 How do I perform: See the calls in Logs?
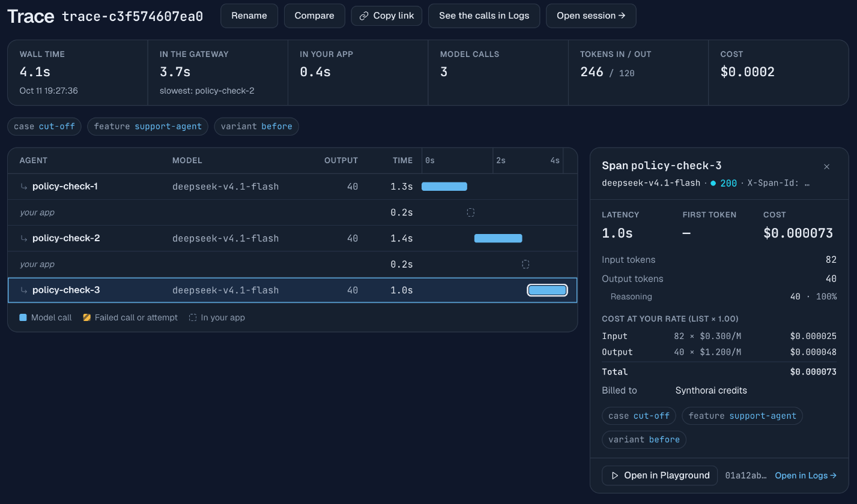[x=484, y=16]
